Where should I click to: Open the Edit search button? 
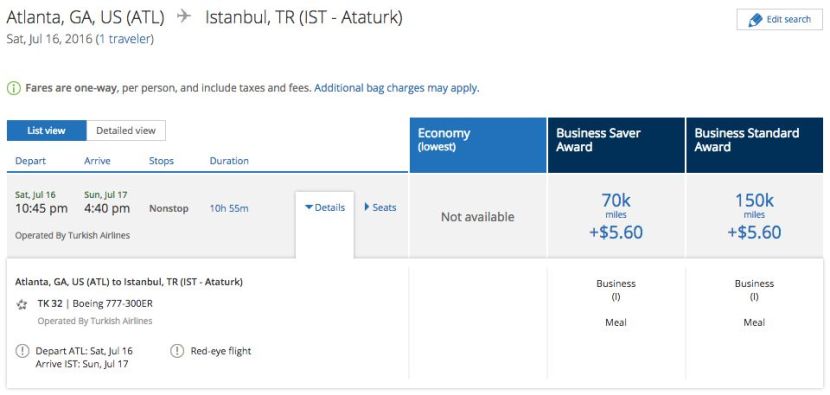(779, 20)
